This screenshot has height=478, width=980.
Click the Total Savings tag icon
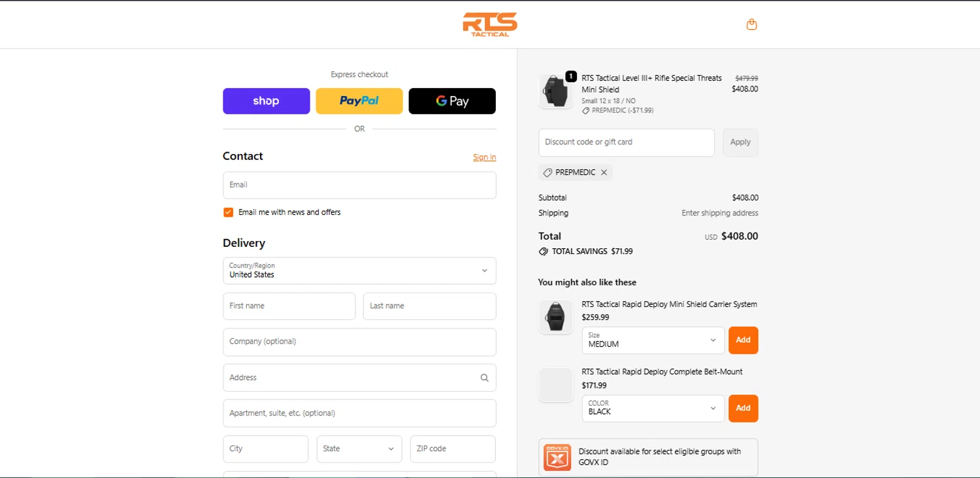[x=543, y=251]
